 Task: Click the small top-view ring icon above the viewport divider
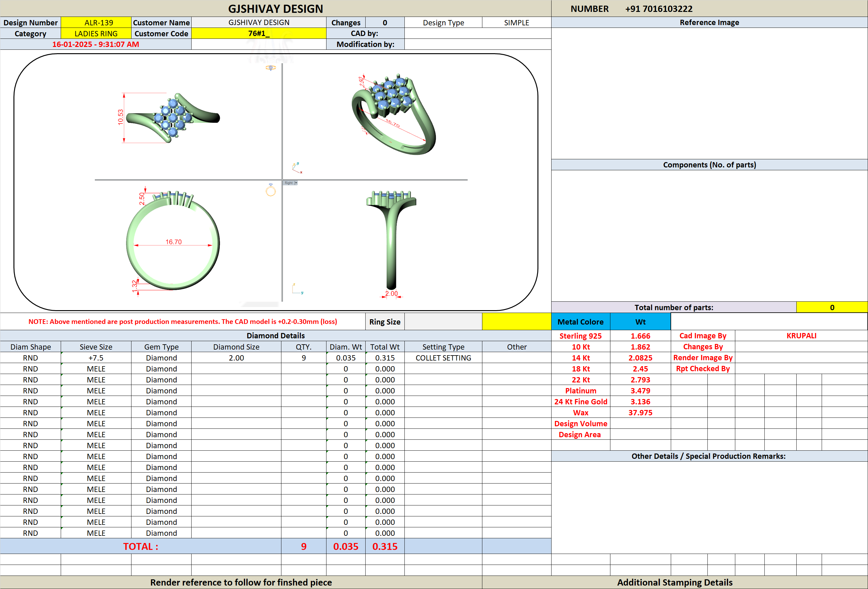coord(271,68)
